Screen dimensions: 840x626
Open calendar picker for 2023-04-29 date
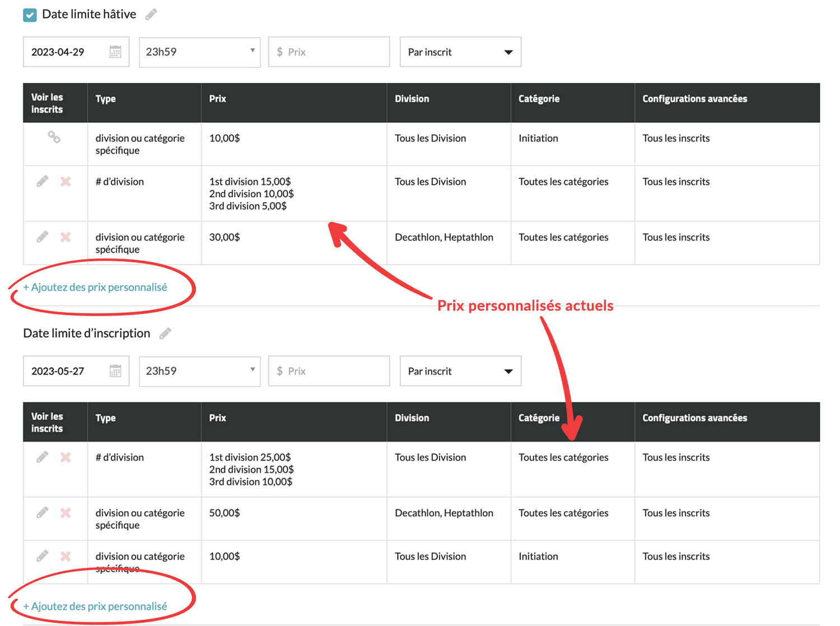coord(115,52)
